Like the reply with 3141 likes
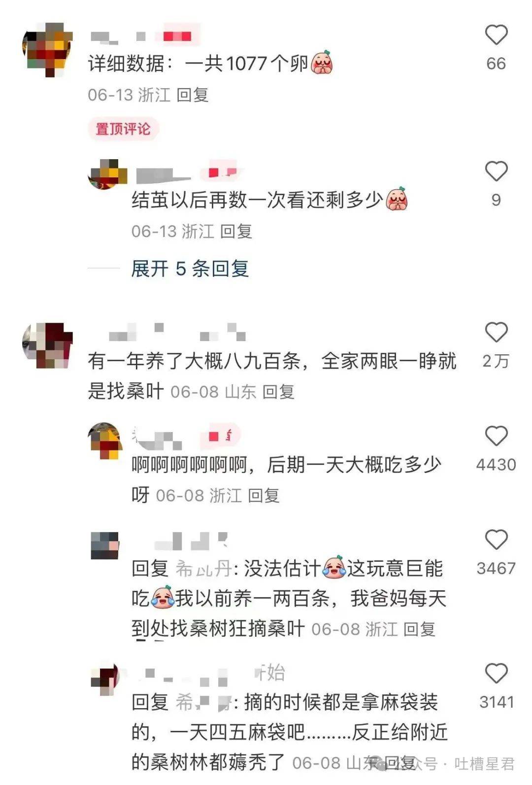The image size is (532, 785). coord(496,673)
